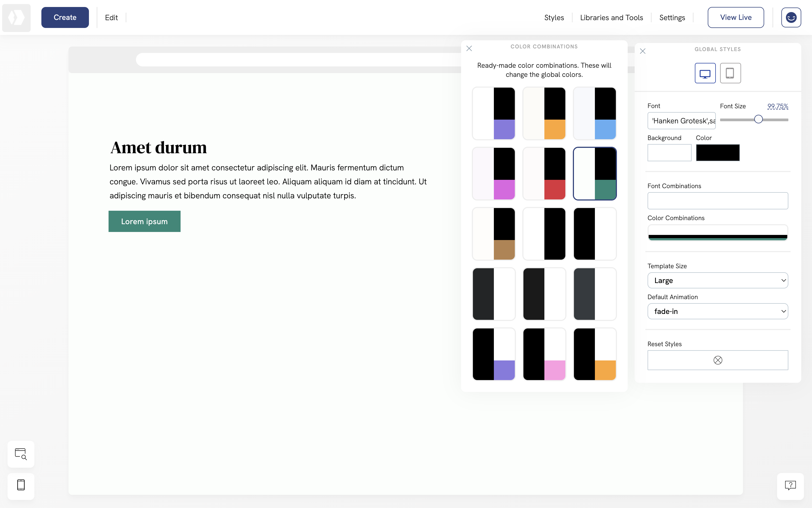
Task: Click the Font input field showing Hanken Grotesk
Action: pyautogui.click(x=682, y=121)
